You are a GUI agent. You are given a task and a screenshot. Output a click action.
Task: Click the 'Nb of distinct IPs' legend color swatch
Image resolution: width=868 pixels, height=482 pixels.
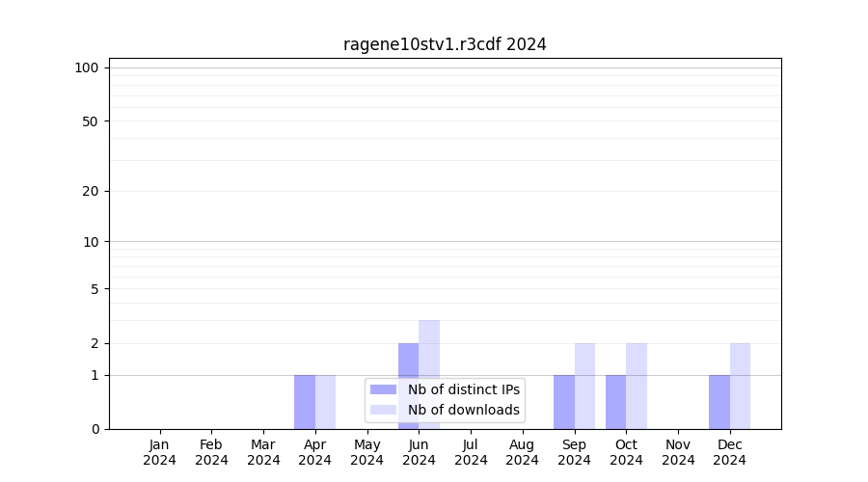383,389
